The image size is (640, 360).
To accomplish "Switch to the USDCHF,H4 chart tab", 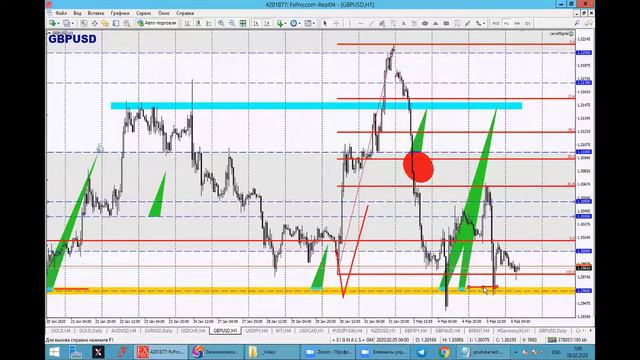I will coord(193,331).
